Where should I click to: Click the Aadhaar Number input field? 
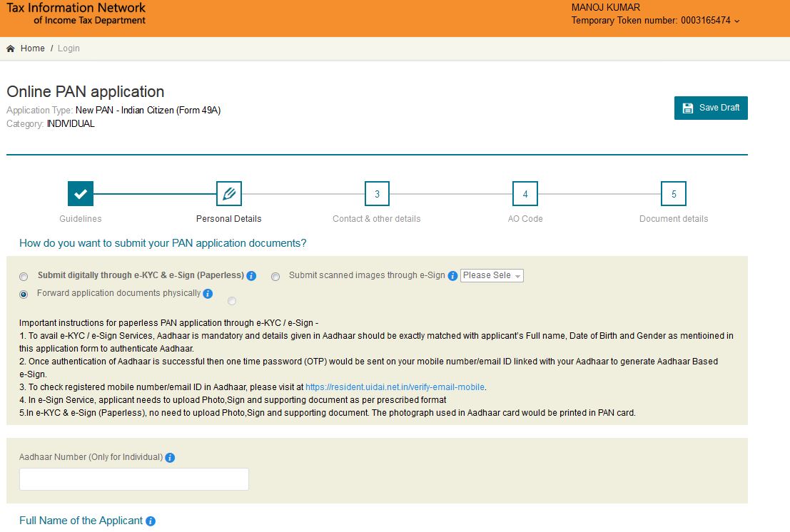tap(134, 479)
